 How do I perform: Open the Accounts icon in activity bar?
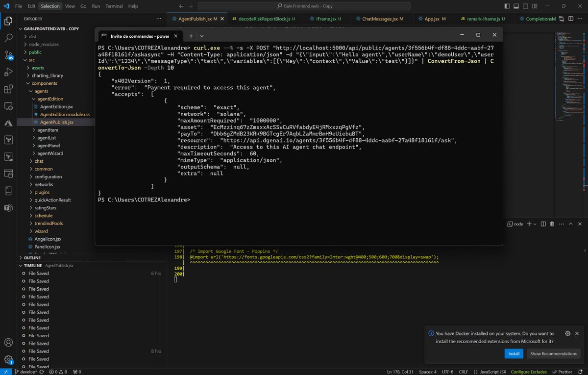tap(8, 343)
